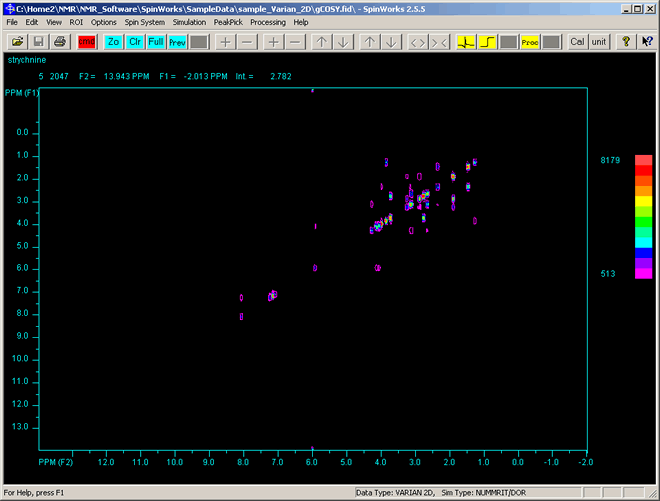Click the blue swatch in the color scale
Viewport: 660px width, 501px height.
(644, 253)
